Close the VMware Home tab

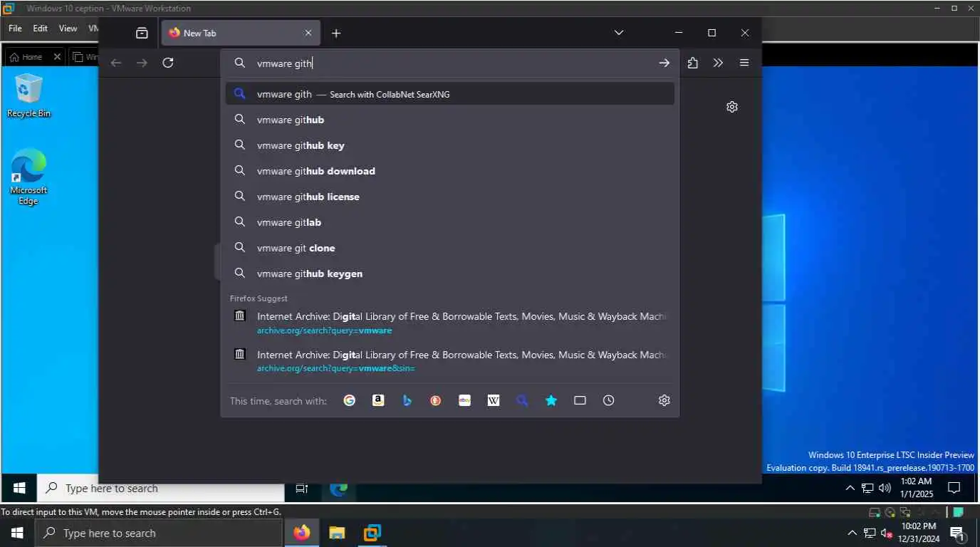pos(58,57)
